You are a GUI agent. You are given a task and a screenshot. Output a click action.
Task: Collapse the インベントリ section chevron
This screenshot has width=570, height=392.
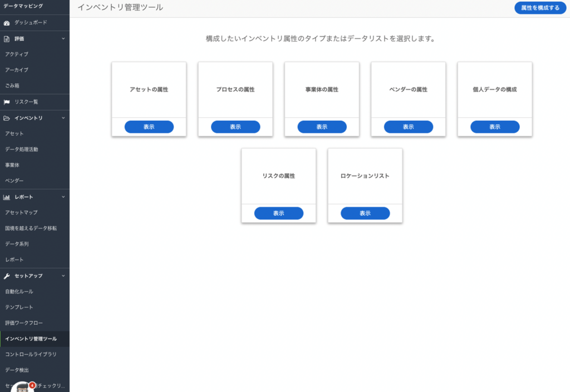63,118
